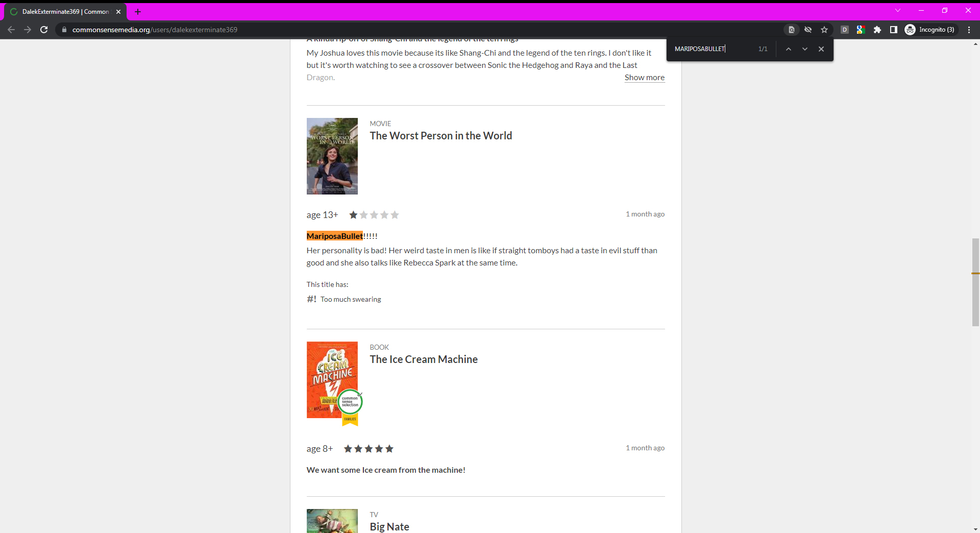Image resolution: width=980 pixels, height=533 pixels.
Task: Open the Extensions puzzle-piece menu
Action: point(877,30)
